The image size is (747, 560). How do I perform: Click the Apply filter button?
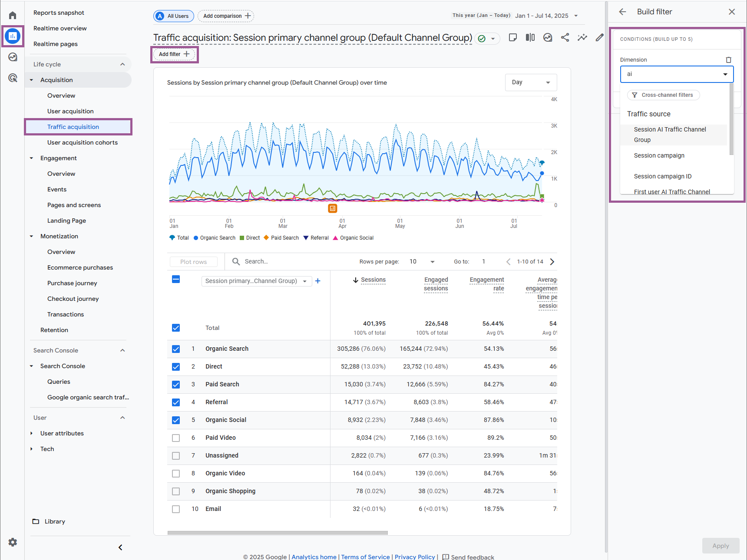tap(721, 546)
